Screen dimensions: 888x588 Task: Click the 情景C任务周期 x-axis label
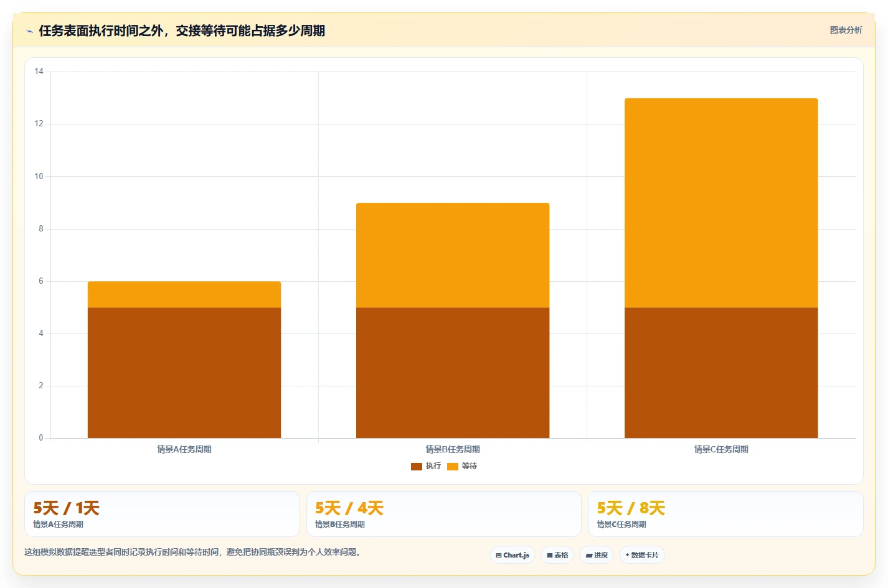pos(721,449)
